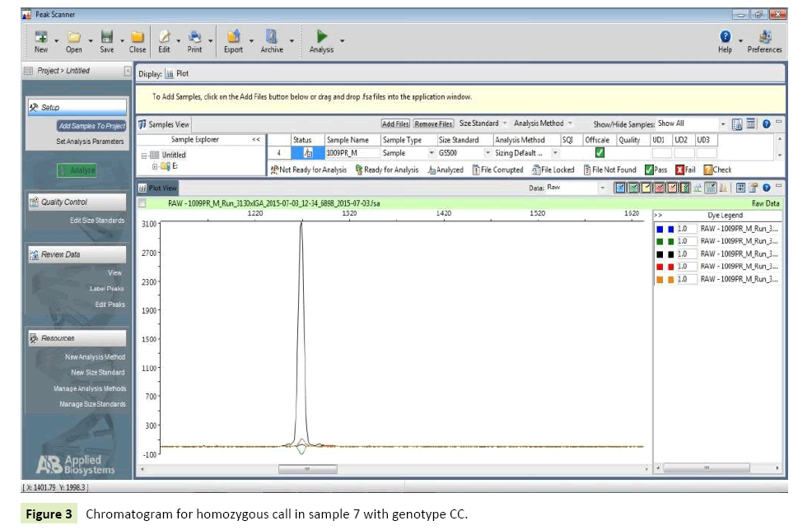This screenshot has width=812, height=530.
Task: Click the Save icon in toolbar
Action: (x=107, y=37)
